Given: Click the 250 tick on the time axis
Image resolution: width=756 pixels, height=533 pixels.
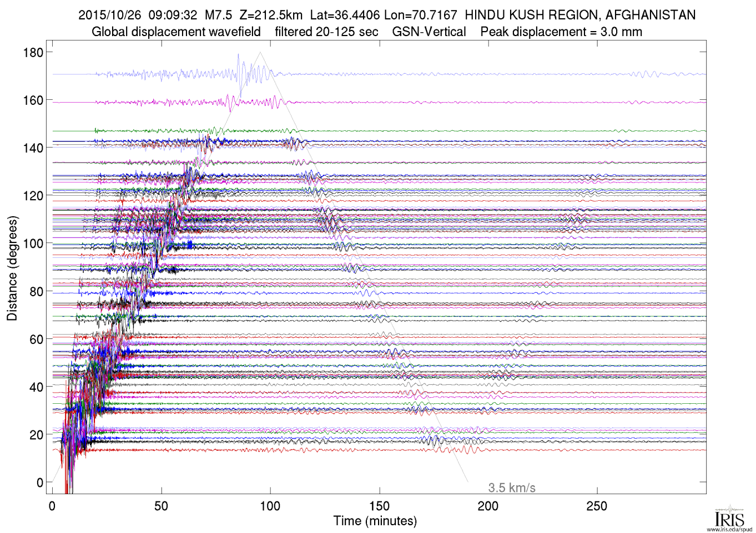Looking at the screenshot, I should [597, 506].
